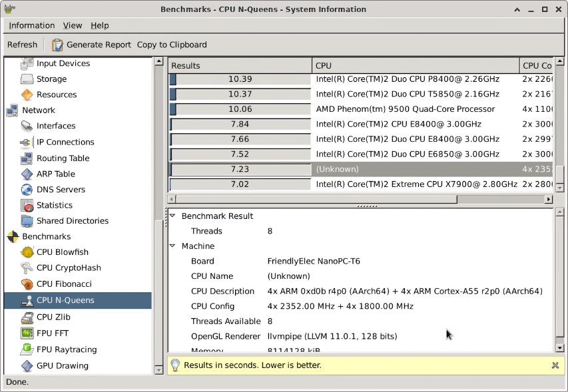Click the pane divider handle dots
The image size is (568, 392).
tap(367, 206)
